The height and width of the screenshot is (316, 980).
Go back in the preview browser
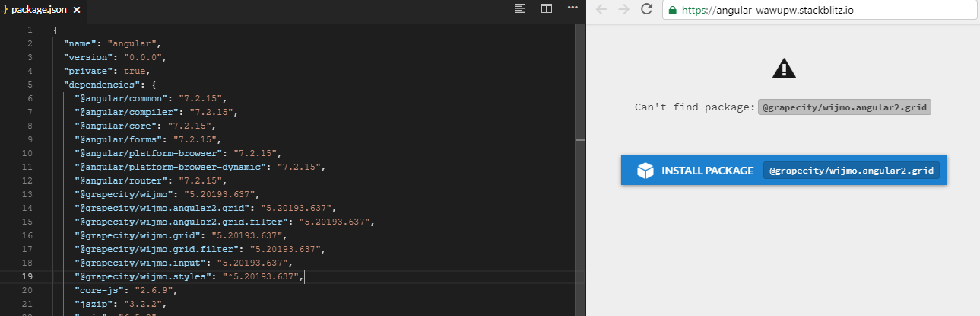[601, 9]
